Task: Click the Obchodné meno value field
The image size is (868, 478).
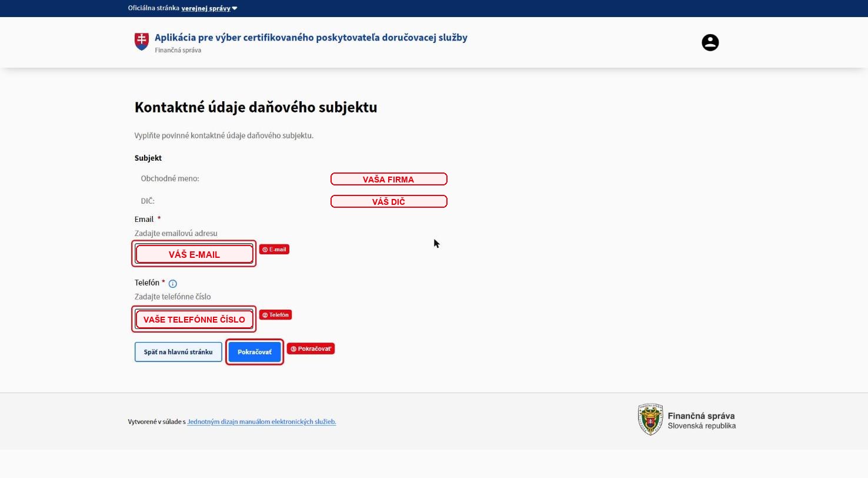Action: coord(389,179)
